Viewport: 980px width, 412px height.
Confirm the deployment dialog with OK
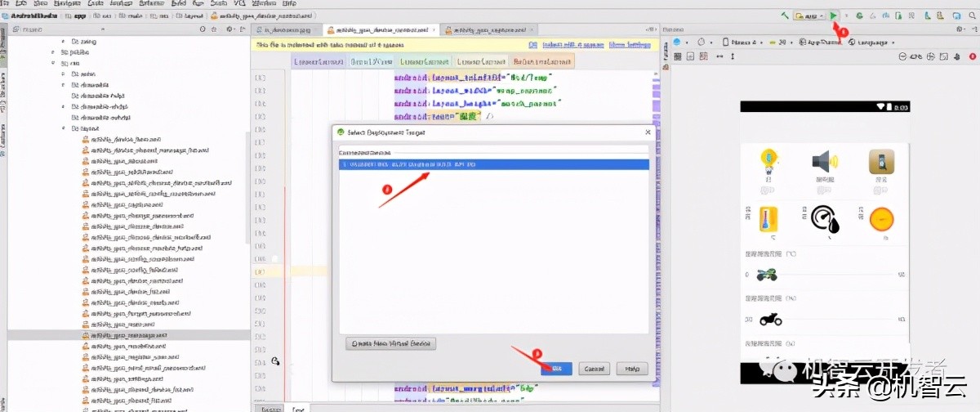[556, 369]
